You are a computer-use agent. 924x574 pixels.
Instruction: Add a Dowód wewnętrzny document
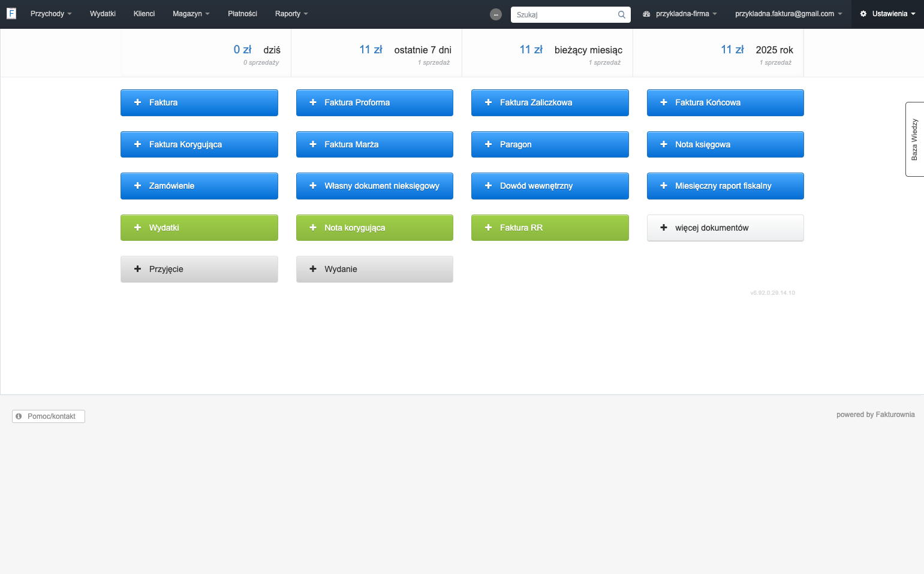pos(550,186)
